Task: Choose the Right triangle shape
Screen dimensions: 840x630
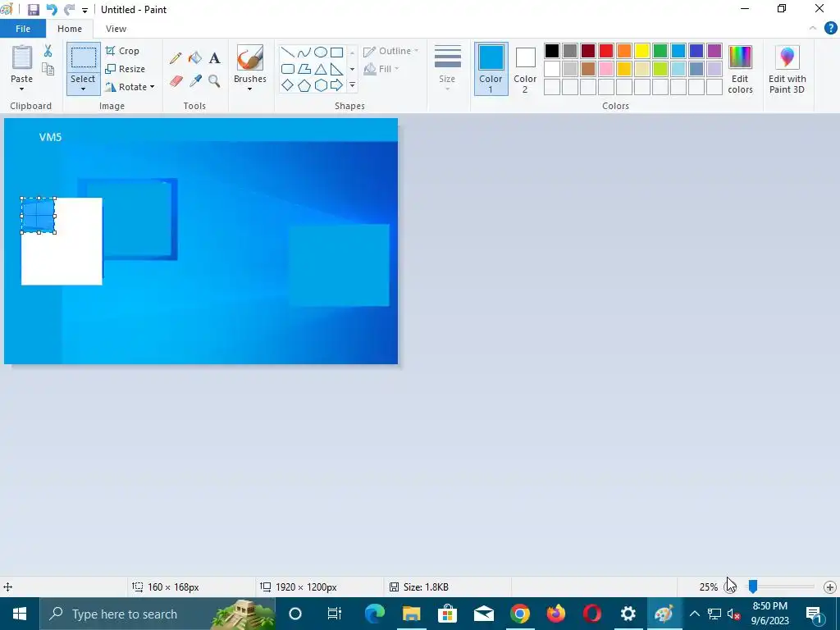Action: 336,69
